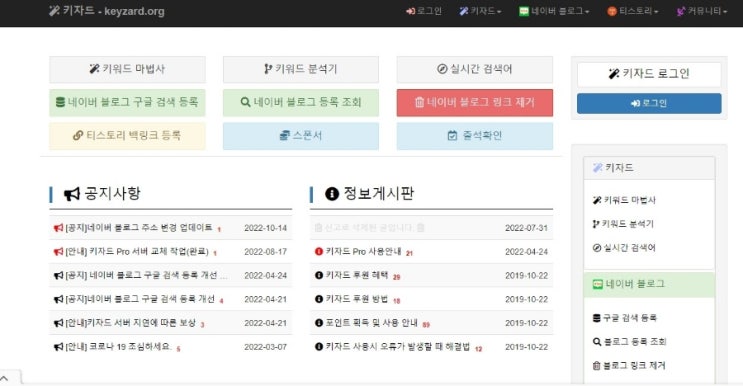Screen dimensions: 743x386
Task: Click red megaphone icon on 주소 변경 업데이트 row
Action: click(x=58, y=228)
